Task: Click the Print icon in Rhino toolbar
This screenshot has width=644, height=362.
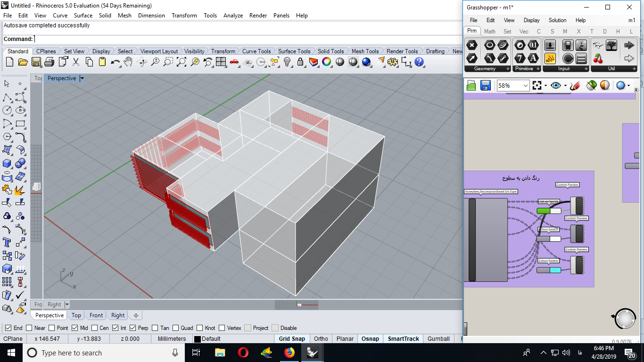Action: 50,62
